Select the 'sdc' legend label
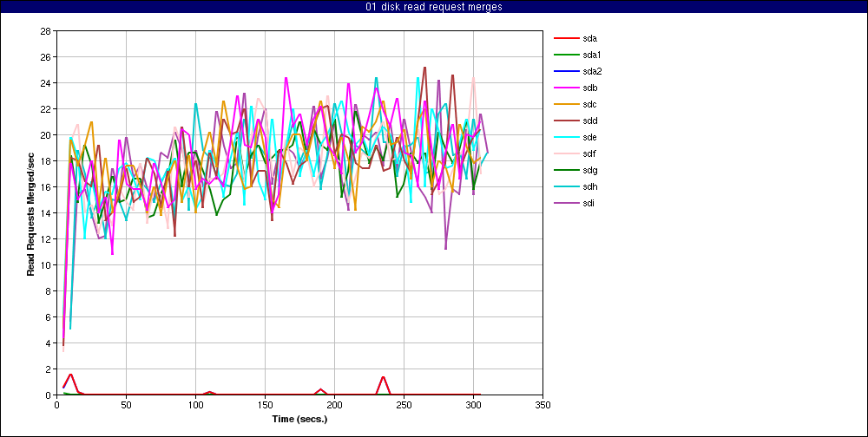This screenshot has height=437, width=868. [x=589, y=105]
